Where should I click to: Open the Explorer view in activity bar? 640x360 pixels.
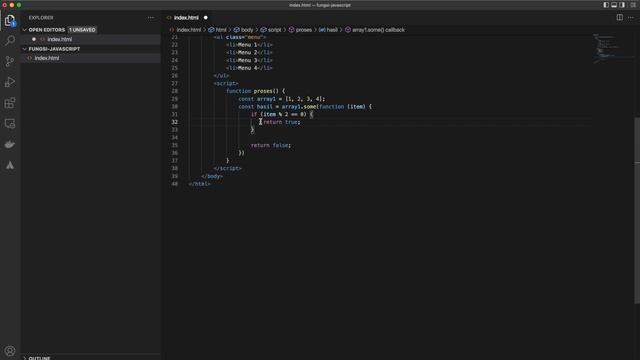click(10, 20)
